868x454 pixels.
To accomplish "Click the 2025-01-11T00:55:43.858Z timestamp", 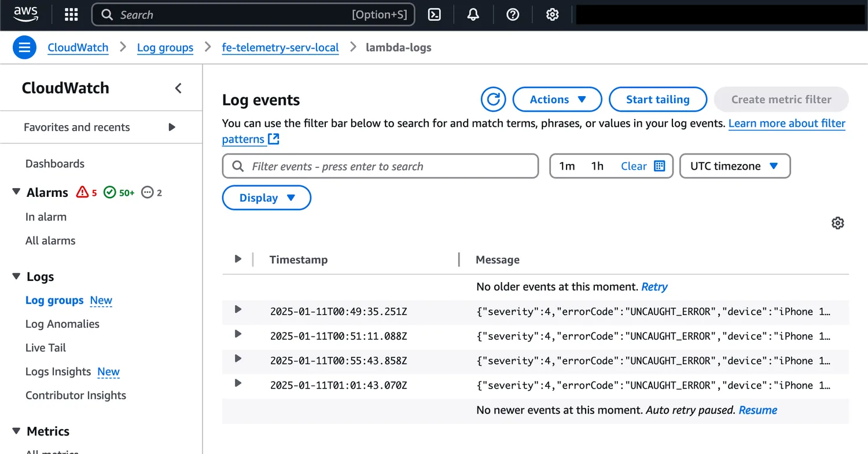I will tap(339, 361).
